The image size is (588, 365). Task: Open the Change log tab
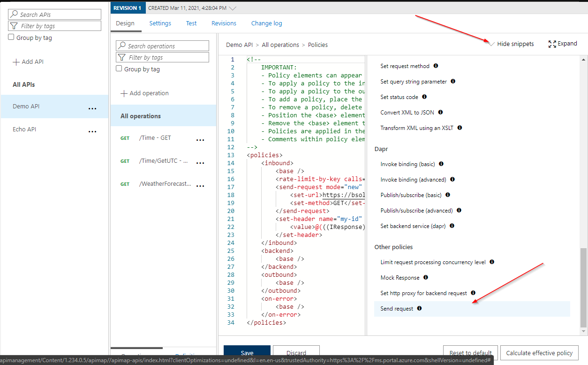[266, 23]
